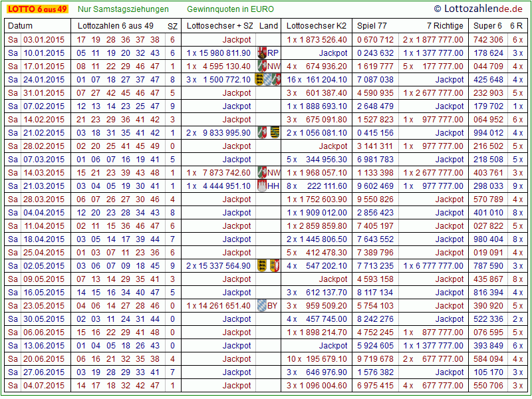Click the SZ column header
Screen dimensions: 532x399
[x=172, y=26]
